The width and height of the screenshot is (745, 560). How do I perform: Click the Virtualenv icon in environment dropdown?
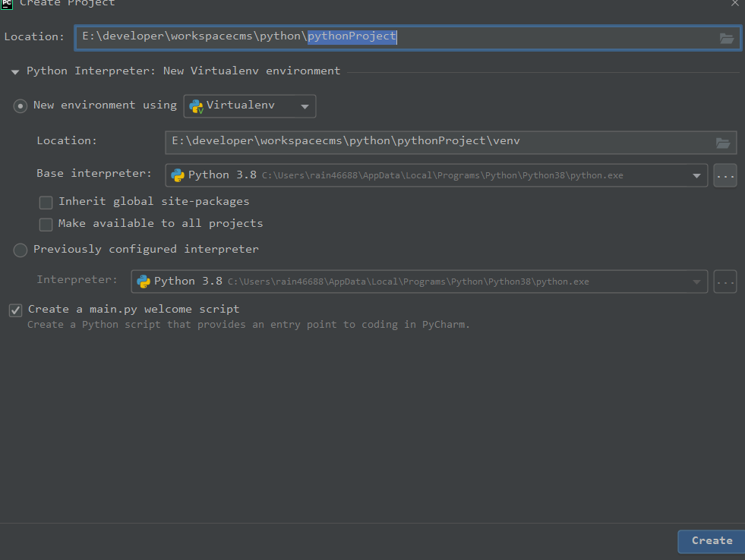click(x=196, y=106)
